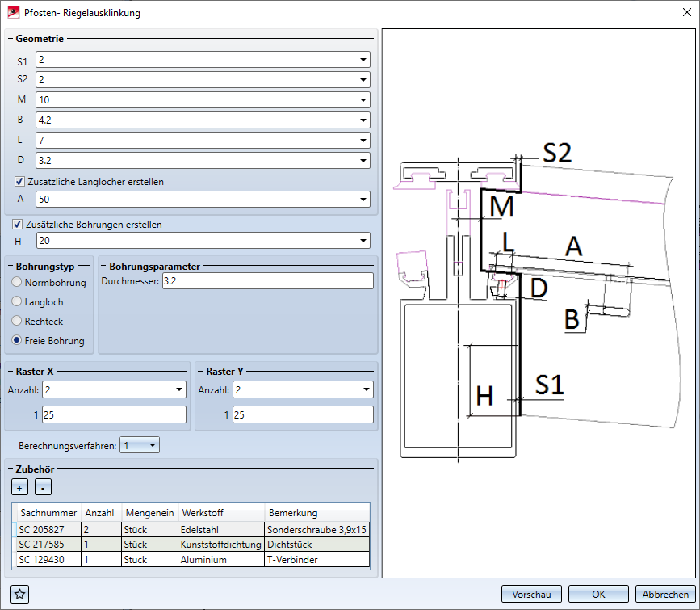Click the plus button under Zubehör
700x610 pixels.
(x=19, y=487)
